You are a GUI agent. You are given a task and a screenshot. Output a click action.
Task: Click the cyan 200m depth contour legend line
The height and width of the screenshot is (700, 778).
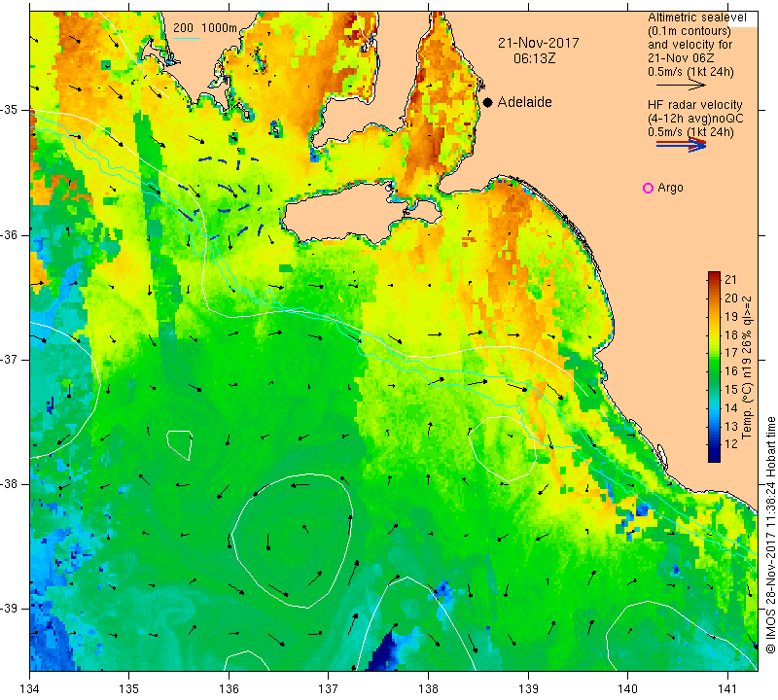click(187, 38)
